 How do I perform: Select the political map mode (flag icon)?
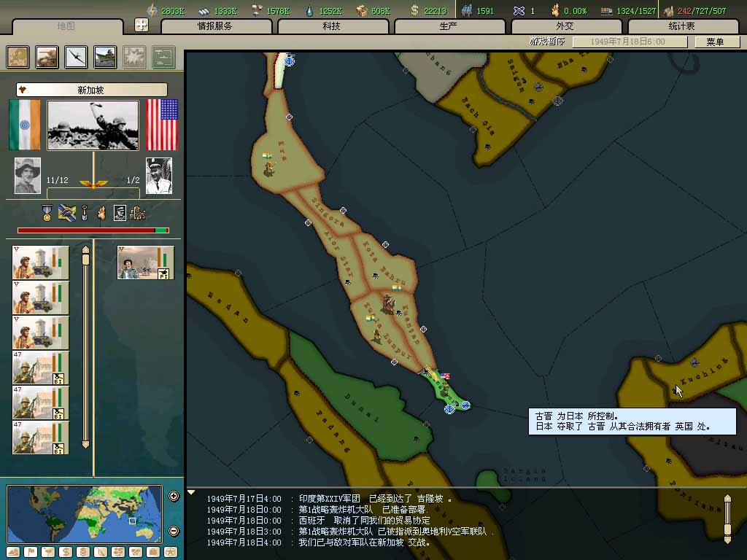pyautogui.click(x=31, y=552)
